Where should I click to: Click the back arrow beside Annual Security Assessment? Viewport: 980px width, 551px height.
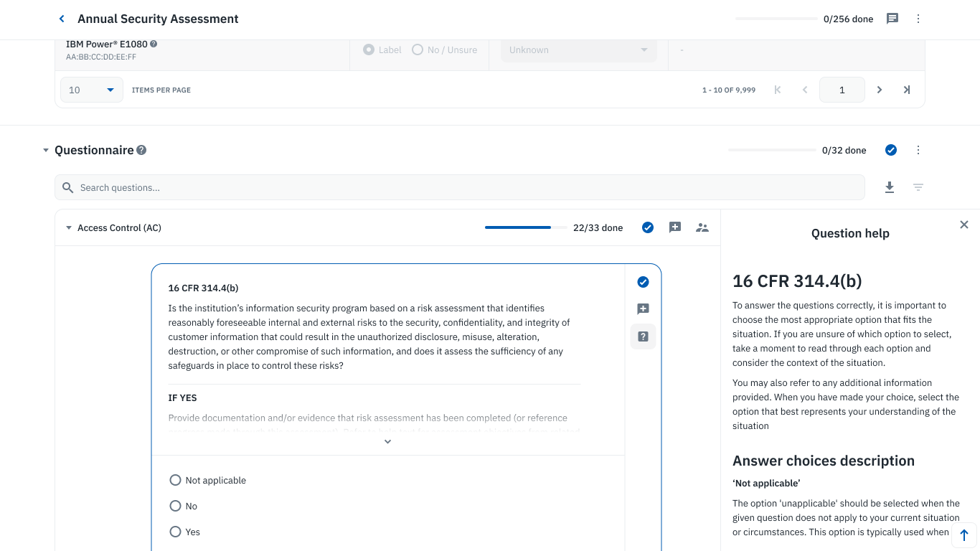[x=62, y=19]
